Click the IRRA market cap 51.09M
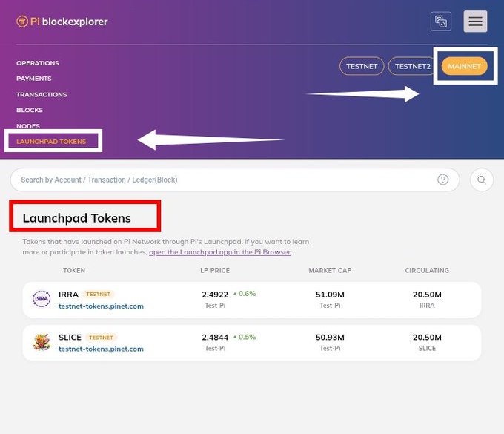504x434 pixels. 330,295
